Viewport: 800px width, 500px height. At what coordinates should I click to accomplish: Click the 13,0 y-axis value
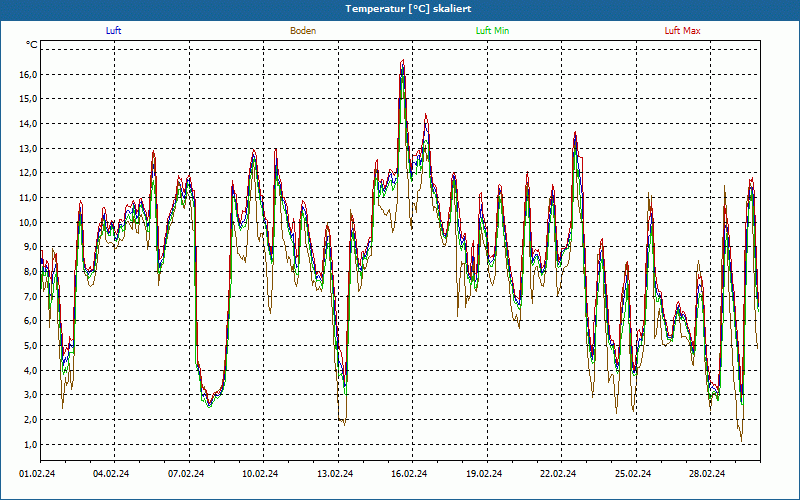[28, 148]
